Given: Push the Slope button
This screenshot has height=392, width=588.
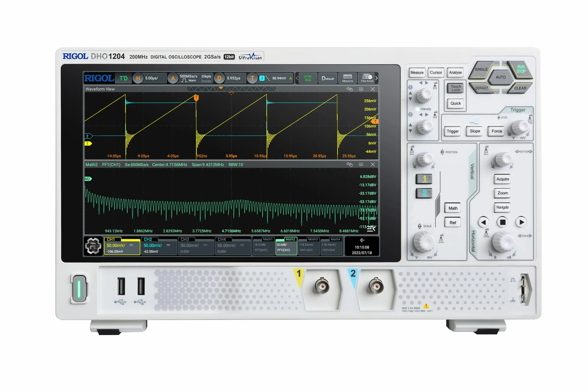Looking at the screenshot, I should tap(475, 131).
